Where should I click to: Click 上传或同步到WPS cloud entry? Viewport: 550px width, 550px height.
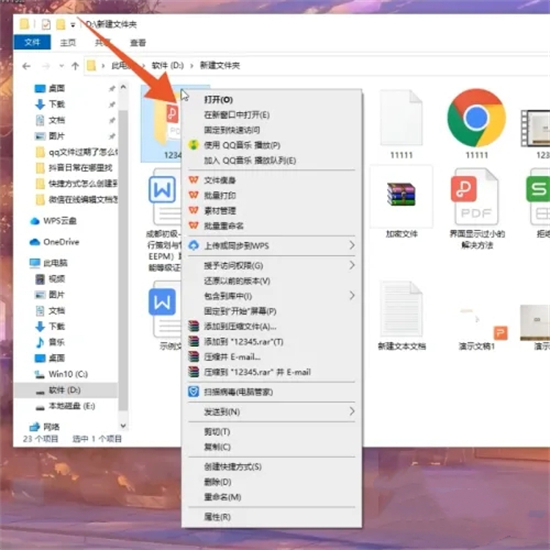click(271, 246)
